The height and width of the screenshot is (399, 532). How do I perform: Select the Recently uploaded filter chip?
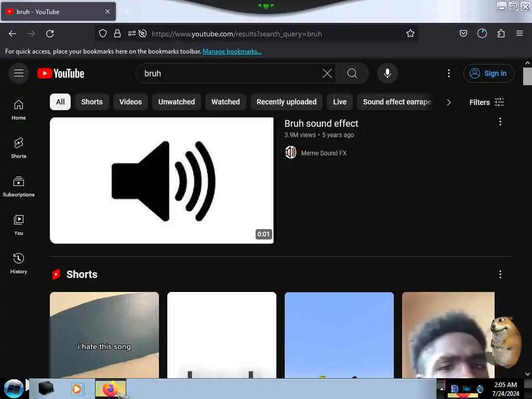(287, 102)
